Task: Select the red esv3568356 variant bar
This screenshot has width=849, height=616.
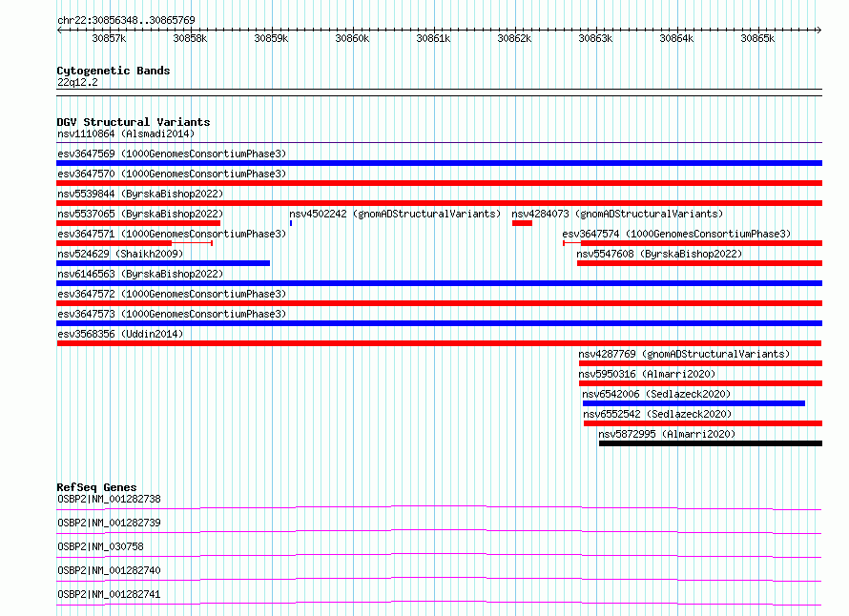Action: coord(439,343)
